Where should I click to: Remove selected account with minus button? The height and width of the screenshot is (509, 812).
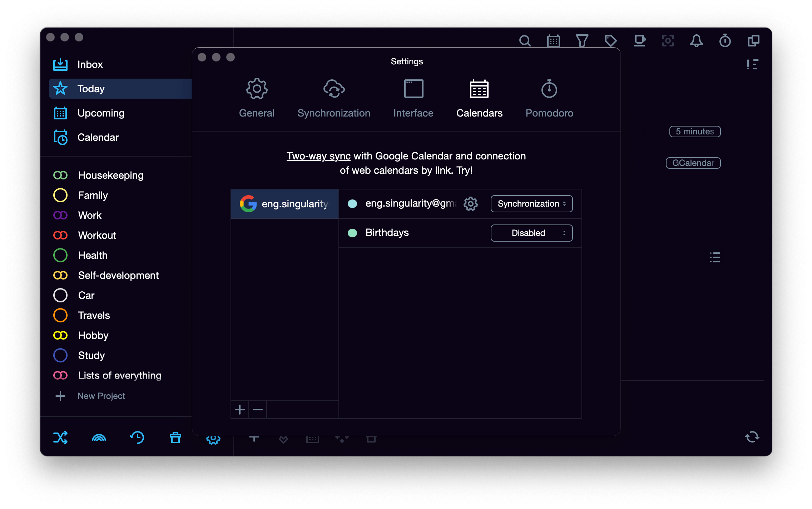pos(258,410)
